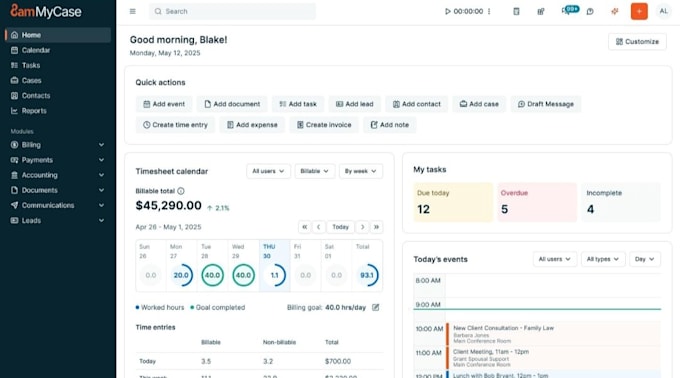Expand the Communications module
The width and height of the screenshot is (680, 378).
click(x=58, y=205)
